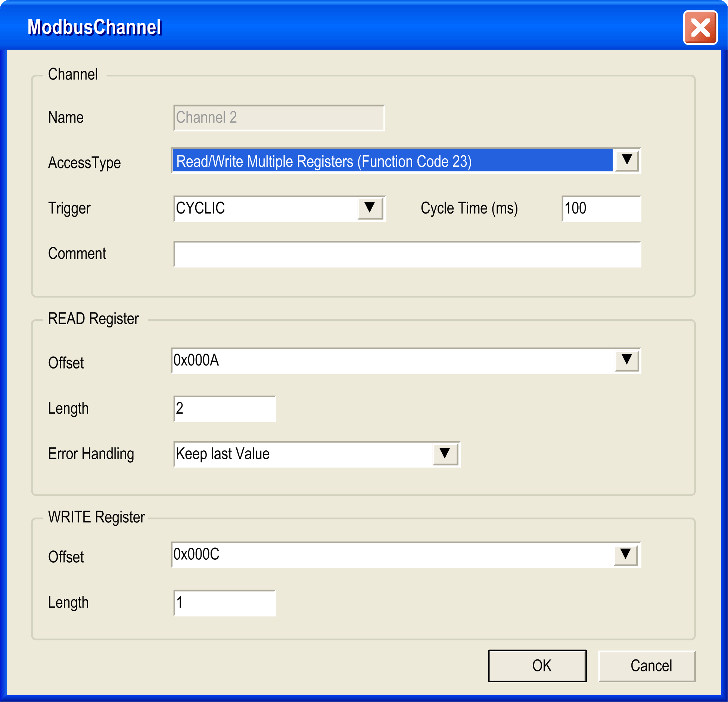Select the Read/Write Multiple Registers access type field
Screen dimensions: 728x702
(x=392, y=161)
